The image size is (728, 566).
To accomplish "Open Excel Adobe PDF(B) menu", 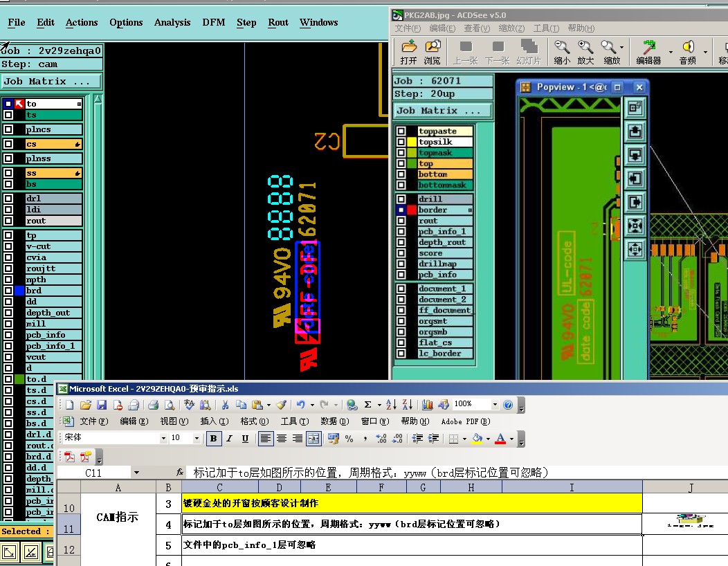I will 466,421.
